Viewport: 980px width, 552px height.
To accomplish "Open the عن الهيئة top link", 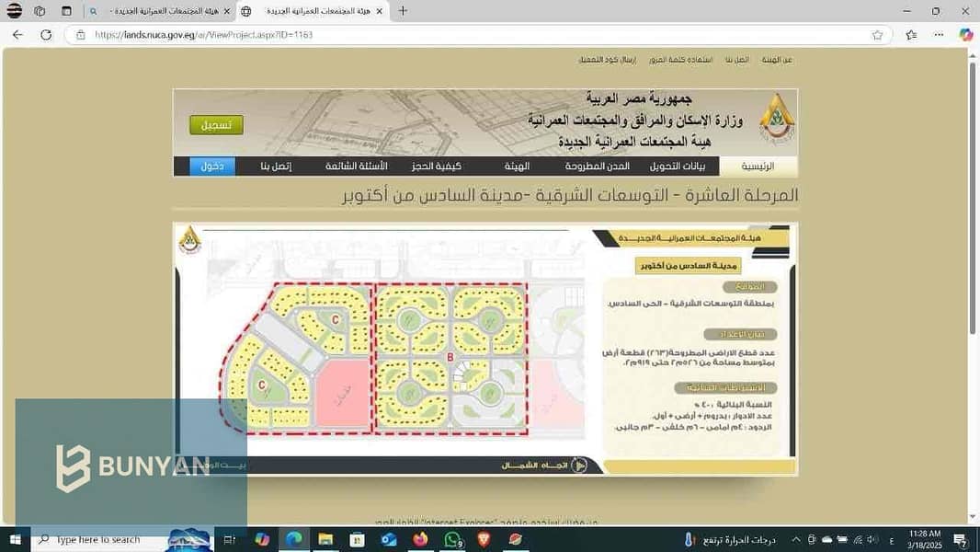I will coord(777,60).
